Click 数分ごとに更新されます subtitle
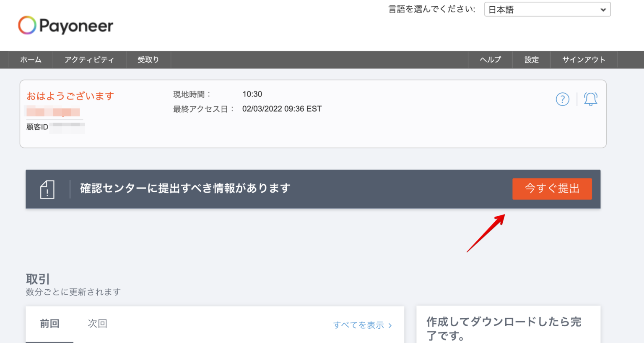 pos(73,292)
